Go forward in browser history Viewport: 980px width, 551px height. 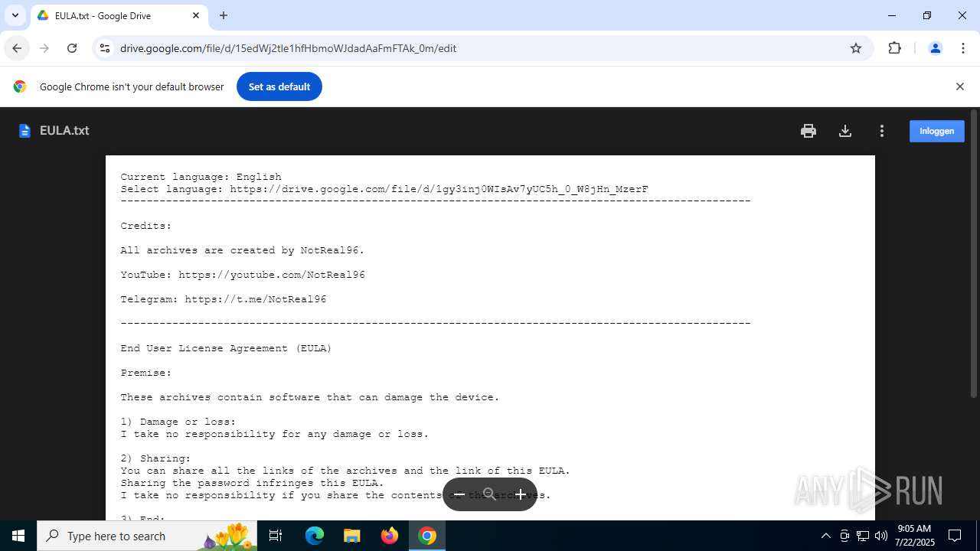click(x=44, y=48)
